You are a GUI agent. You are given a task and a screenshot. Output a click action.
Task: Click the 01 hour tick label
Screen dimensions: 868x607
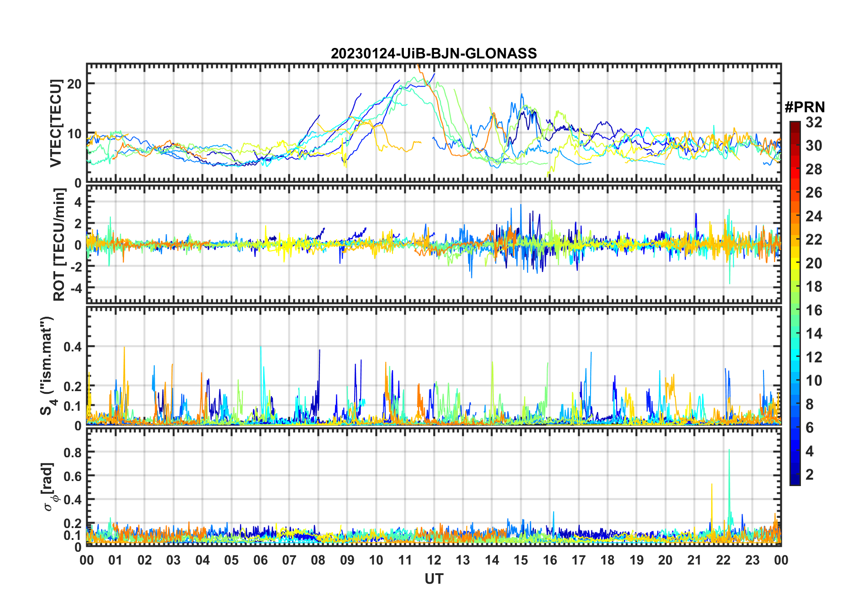click(115, 560)
